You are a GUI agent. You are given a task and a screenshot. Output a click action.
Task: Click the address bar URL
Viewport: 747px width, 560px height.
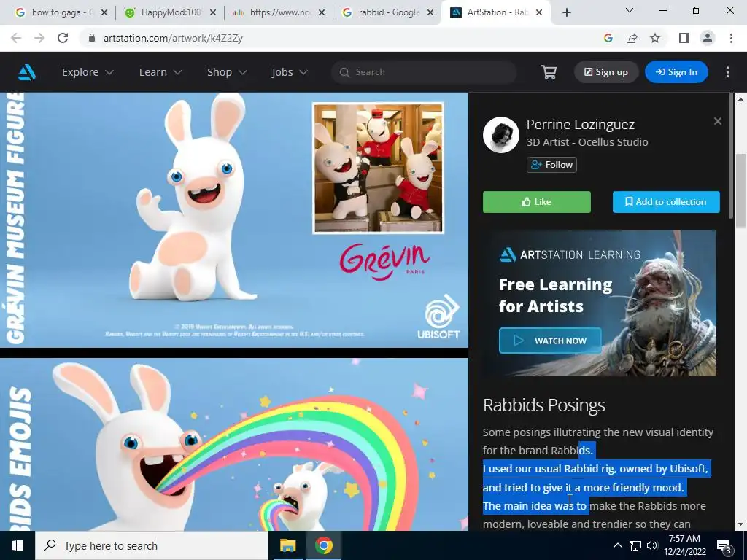tap(173, 38)
